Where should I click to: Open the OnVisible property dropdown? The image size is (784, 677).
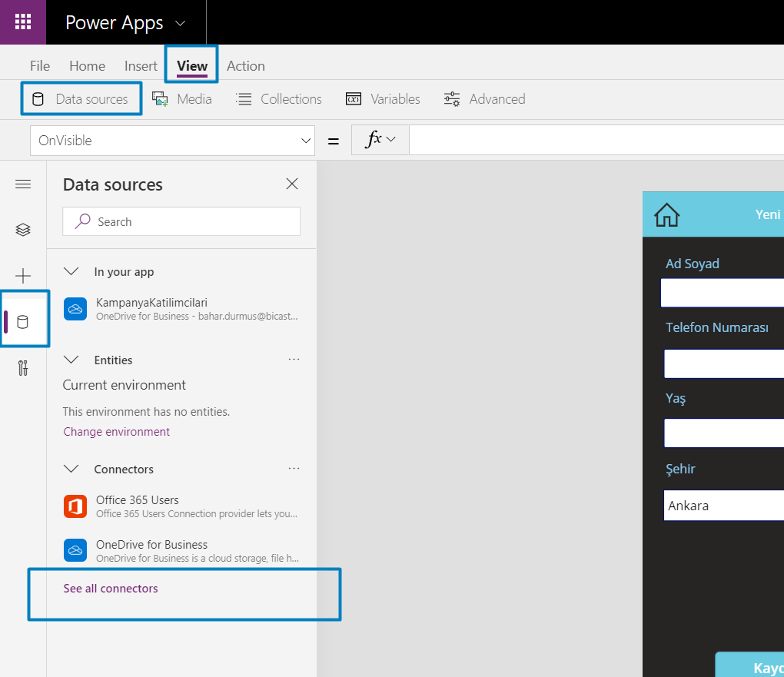[172, 141]
